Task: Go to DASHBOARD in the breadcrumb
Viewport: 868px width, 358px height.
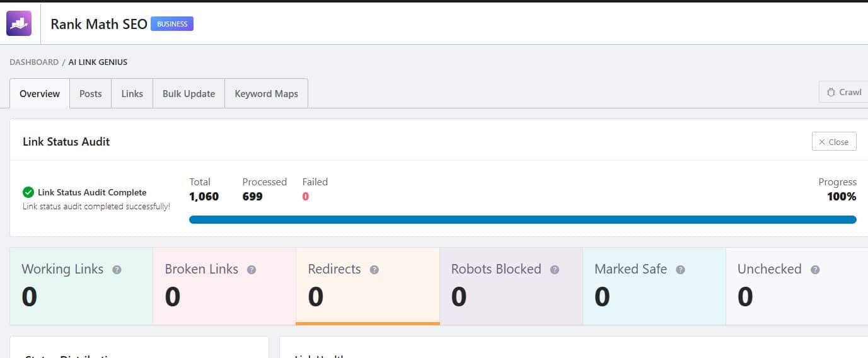Action: click(x=34, y=62)
